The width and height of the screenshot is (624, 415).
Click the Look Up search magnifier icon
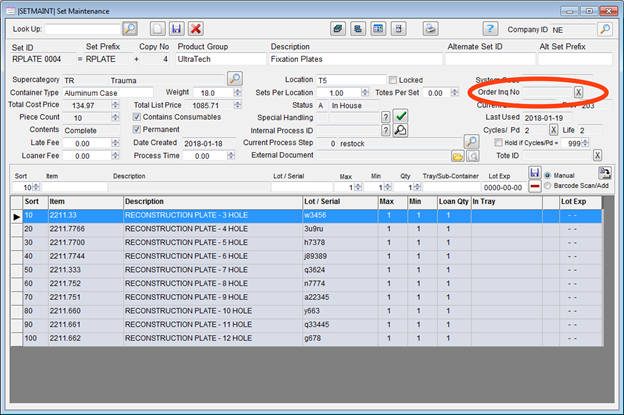click(x=130, y=29)
